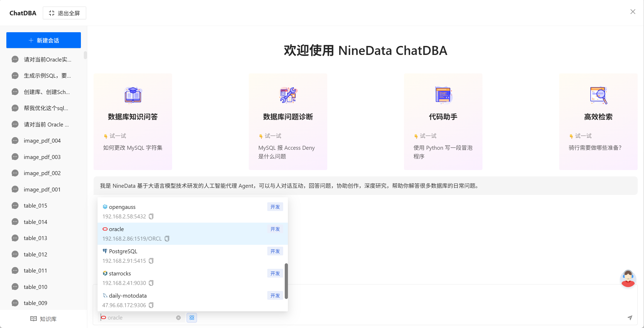The width and height of the screenshot is (644, 328).
Task: Click the 开发 tag on the oracle row
Action: (275, 229)
